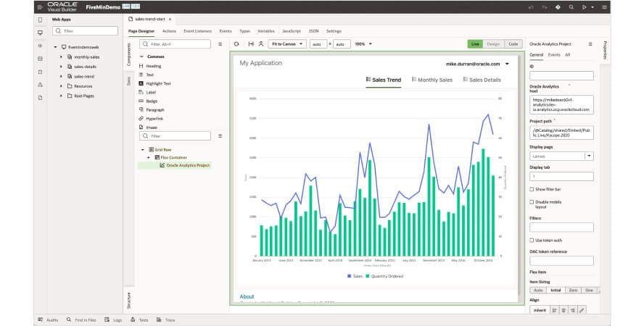
Task: Open the Logs panel in bottom bar
Action: click(x=113, y=319)
